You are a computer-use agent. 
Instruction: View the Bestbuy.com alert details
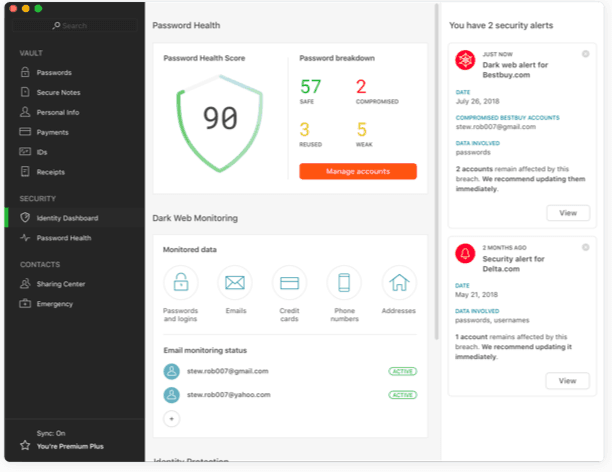[x=567, y=213]
